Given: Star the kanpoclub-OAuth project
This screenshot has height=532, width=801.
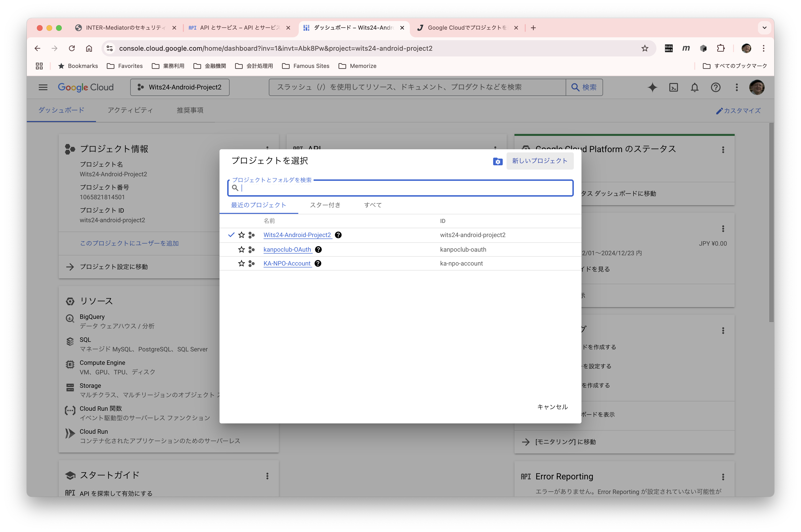Looking at the screenshot, I should pyautogui.click(x=241, y=249).
